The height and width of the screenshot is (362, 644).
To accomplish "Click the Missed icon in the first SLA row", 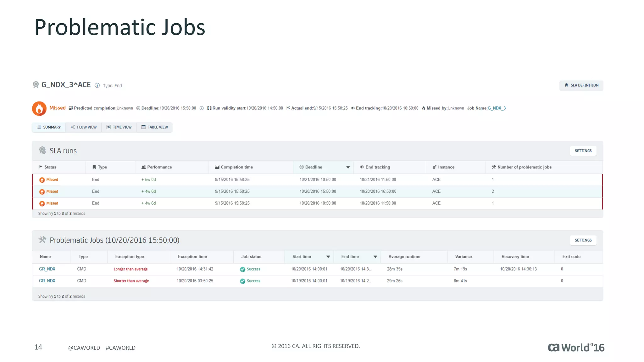I will point(42,180).
